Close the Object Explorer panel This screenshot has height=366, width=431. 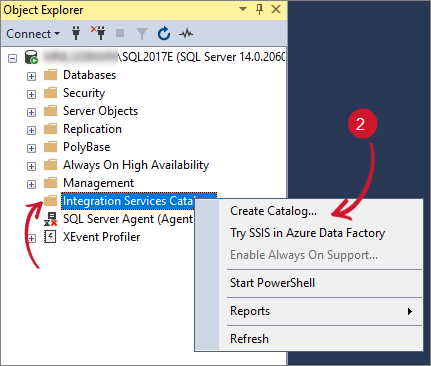point(276,9)
